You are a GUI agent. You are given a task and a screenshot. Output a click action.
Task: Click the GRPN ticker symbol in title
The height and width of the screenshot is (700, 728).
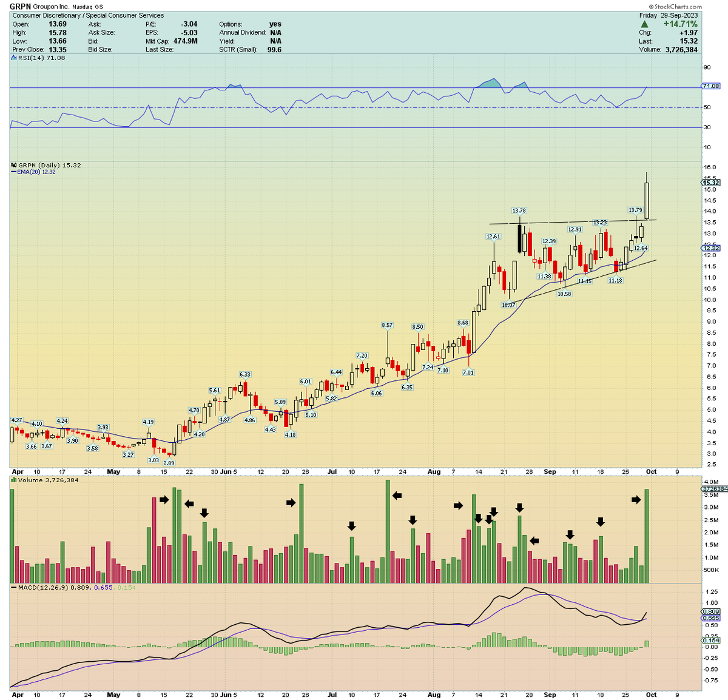[20, 7]
